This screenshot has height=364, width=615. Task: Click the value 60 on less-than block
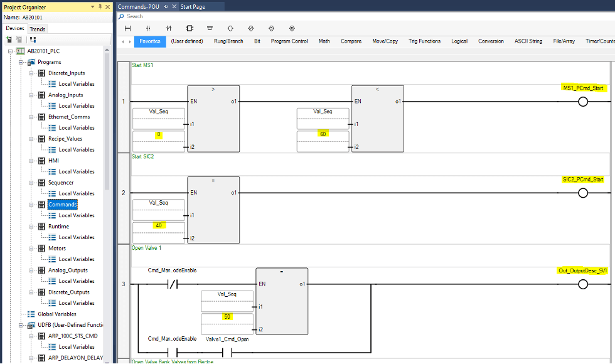point(323,134)
